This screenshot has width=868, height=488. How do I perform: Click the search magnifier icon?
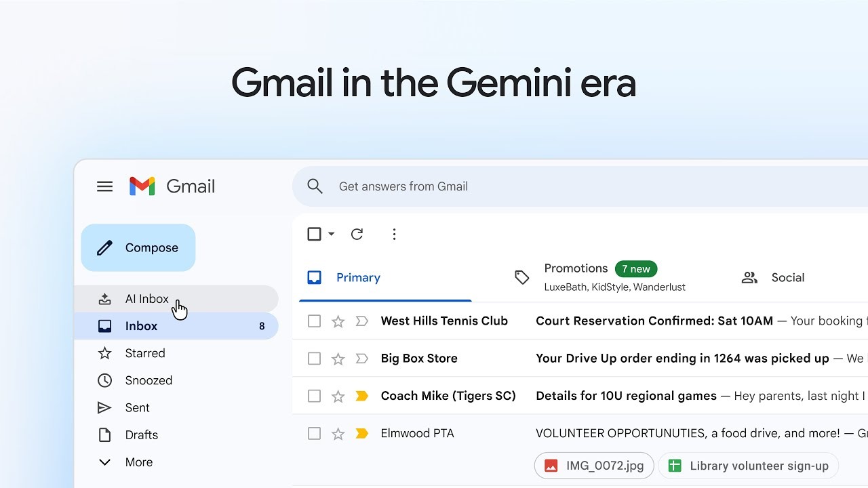315,186
